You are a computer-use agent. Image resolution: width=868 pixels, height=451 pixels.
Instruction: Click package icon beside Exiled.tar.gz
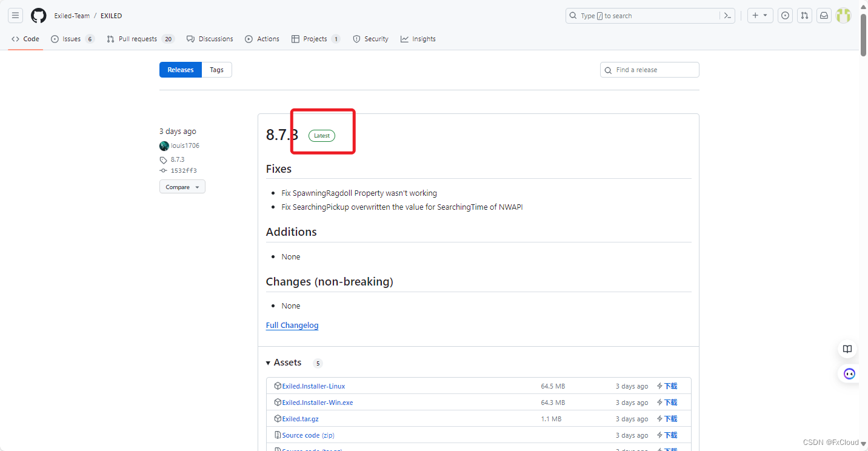278,418
